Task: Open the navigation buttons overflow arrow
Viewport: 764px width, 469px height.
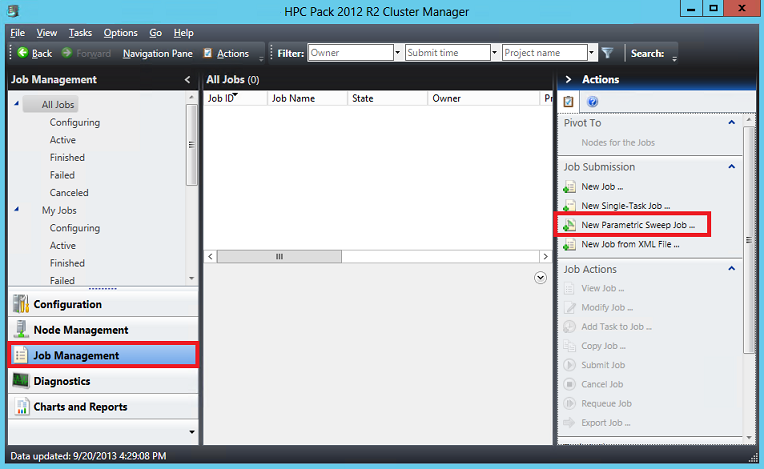Action: [191, 432]
